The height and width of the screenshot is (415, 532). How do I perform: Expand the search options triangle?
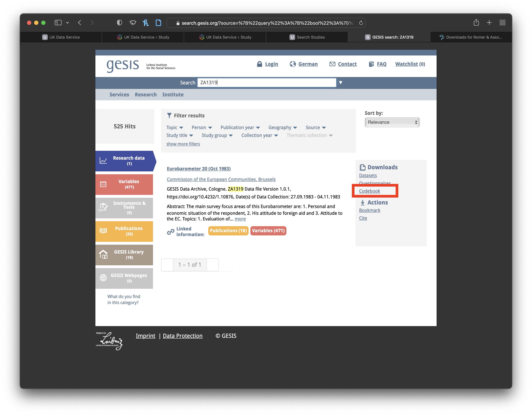pyautogui.click(x=340, y=83)
